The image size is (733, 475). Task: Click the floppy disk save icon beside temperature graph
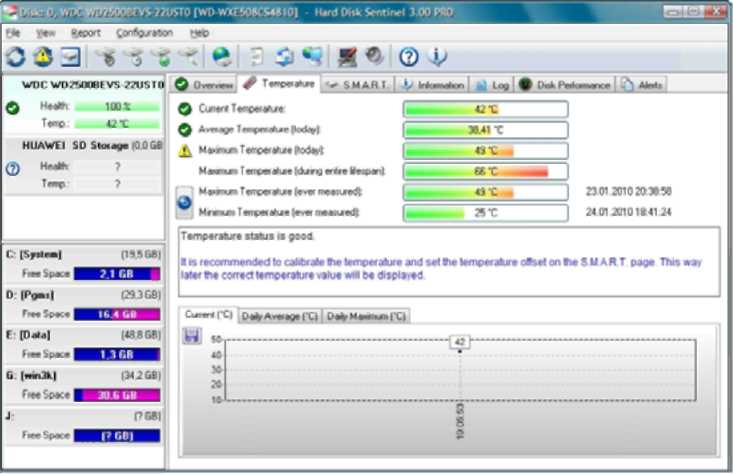pos(191,336)
